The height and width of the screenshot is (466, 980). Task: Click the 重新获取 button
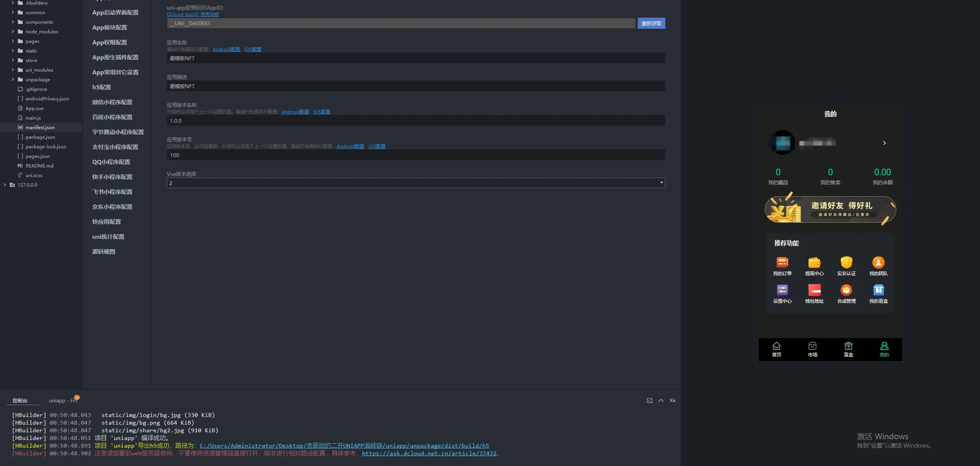click(651, 23)
